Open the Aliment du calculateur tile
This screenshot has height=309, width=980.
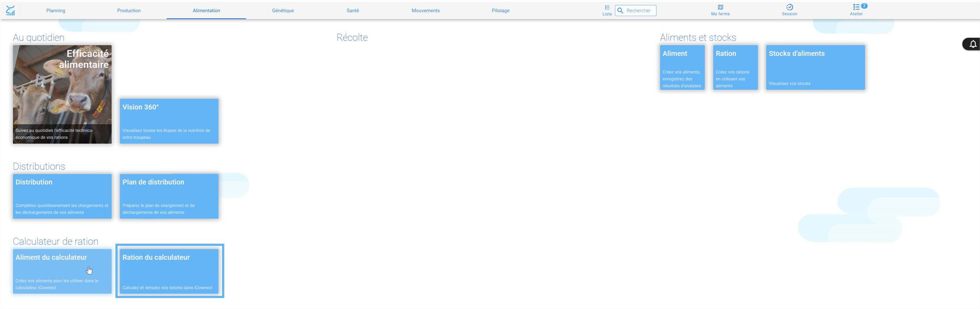62,271
